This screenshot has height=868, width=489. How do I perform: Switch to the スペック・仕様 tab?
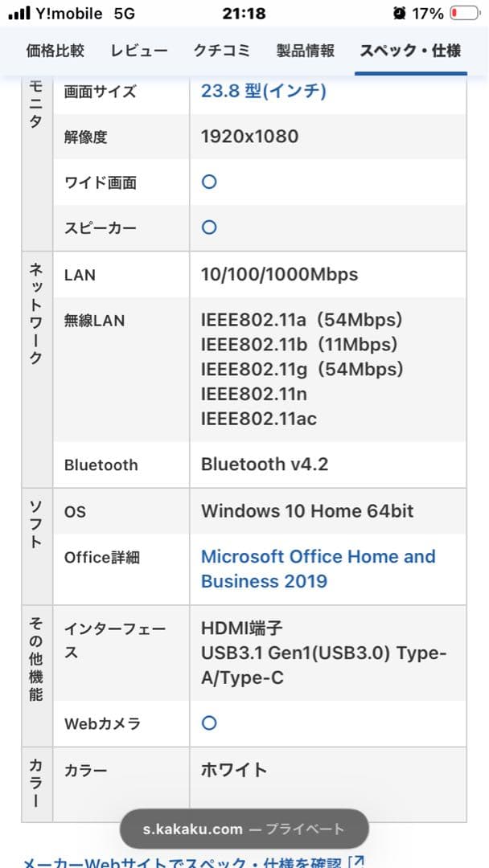411,49
